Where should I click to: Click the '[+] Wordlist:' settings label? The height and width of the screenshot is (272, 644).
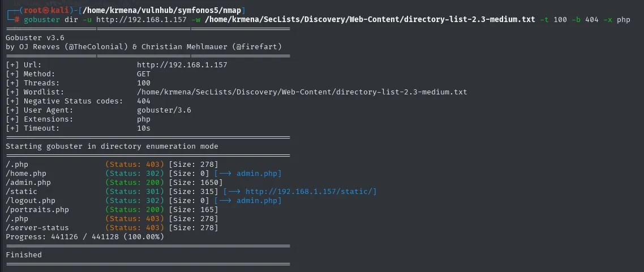click(x=35, y=92)
